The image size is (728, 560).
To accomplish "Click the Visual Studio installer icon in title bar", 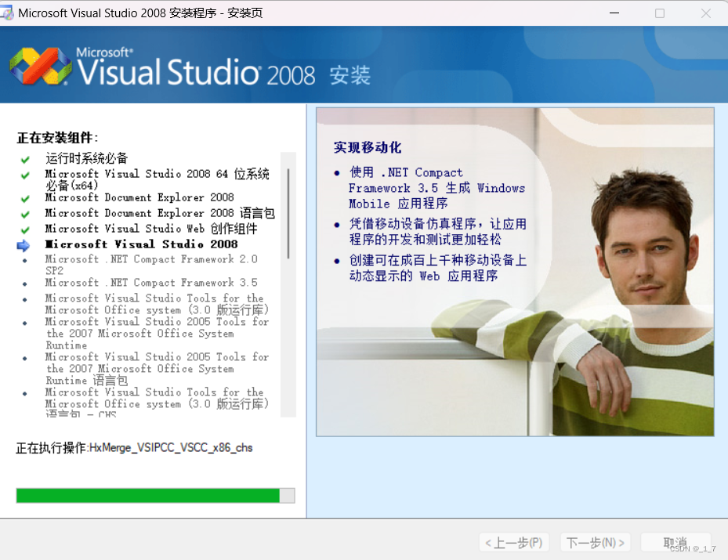I will point(6,13).
